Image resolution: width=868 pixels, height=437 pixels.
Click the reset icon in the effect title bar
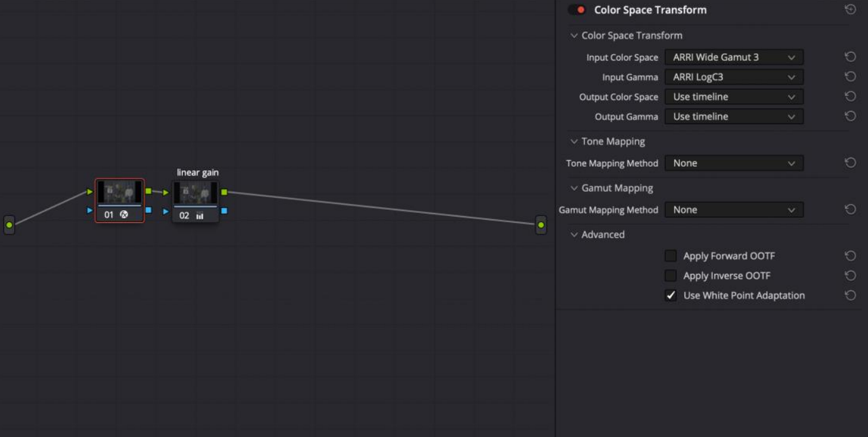point(850,9)
